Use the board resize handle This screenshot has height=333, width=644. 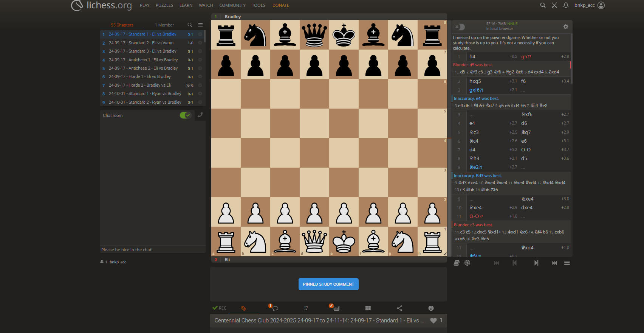tap(445, 254)
